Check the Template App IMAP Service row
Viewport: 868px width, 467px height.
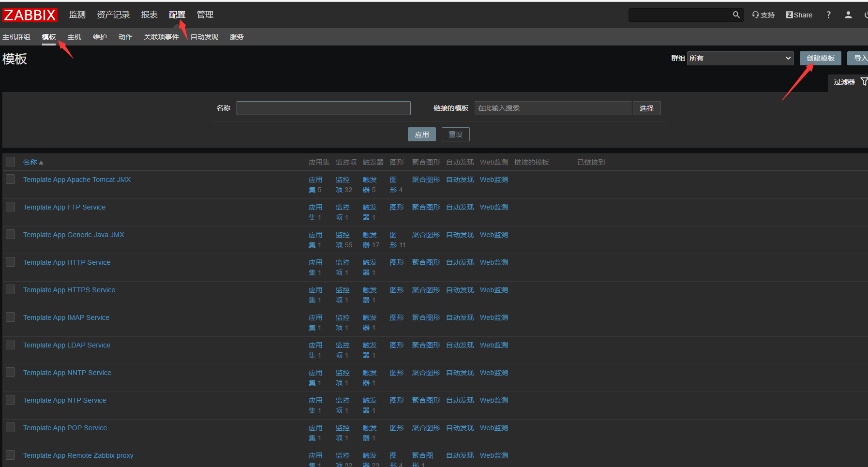tap(10, 317)
